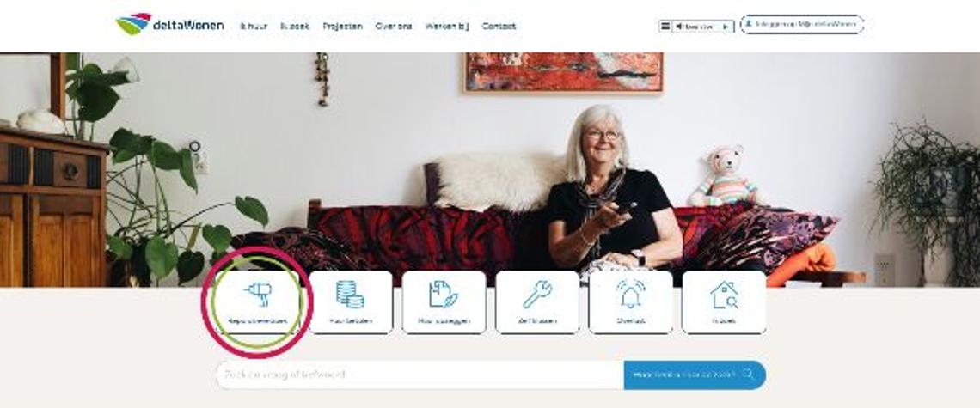Open the Over ons menu item
This screenshot has width=980, height=408.
coord(394,27)
